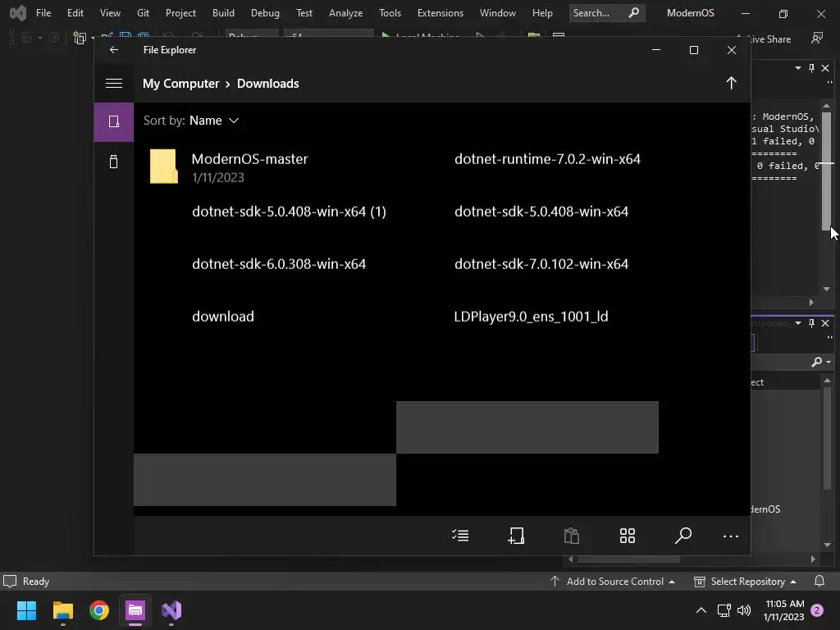The width and height of the screenshot is (840, 630).
Task: Open the hamburger menu in File Explorer
Action: (113, 84)
